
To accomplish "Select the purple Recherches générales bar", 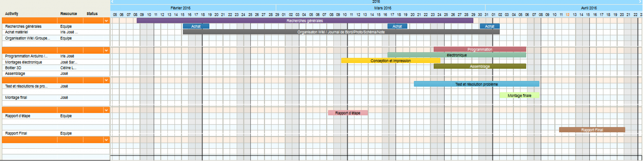I will tap(305, 21).
